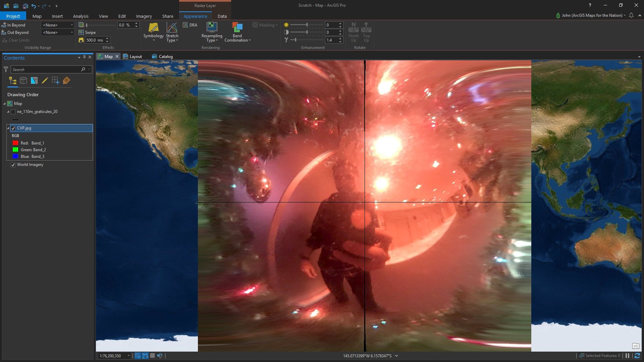644x362 pixels.
Task: Pause map drawing in the status bar
Action: point(627,356)
